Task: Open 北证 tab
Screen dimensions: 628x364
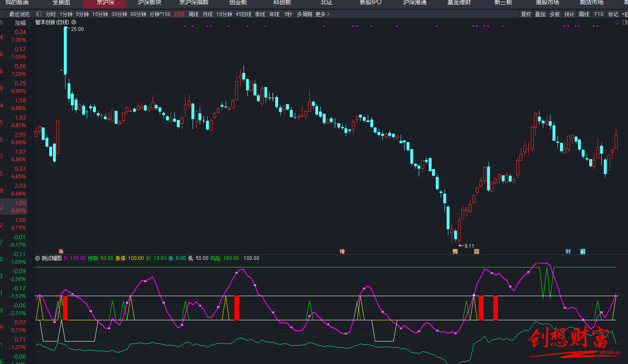Action: tap(327, 2)
